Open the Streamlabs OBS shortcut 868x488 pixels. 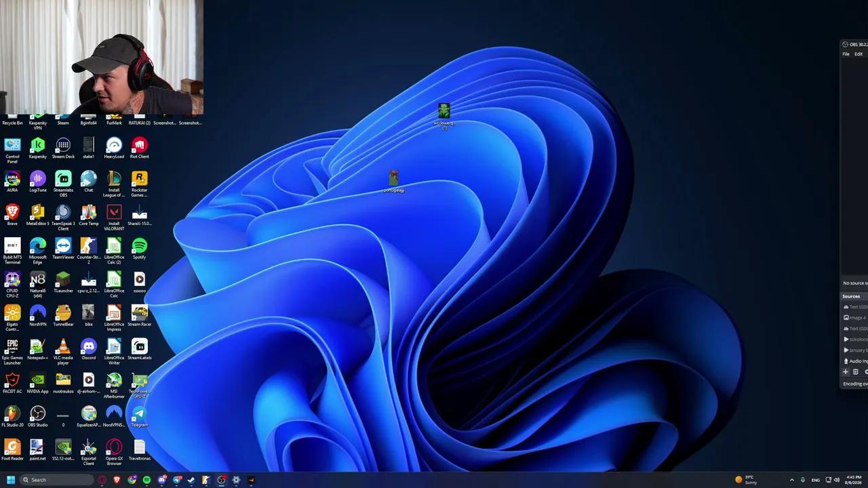pyautogui.click(x=63, y=184)
